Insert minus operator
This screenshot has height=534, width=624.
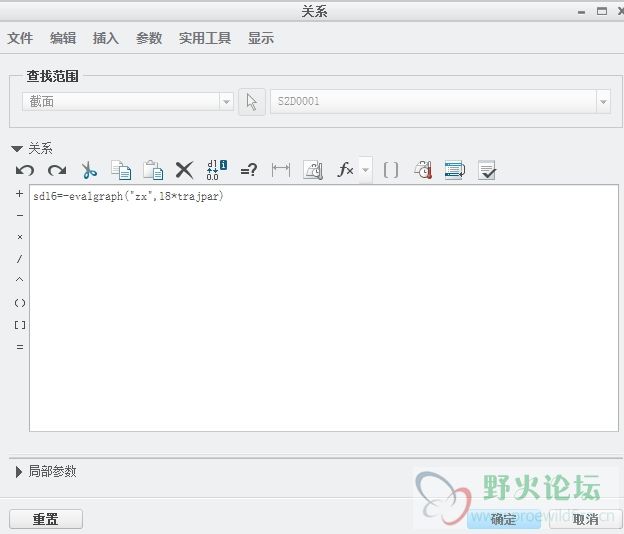20,215
